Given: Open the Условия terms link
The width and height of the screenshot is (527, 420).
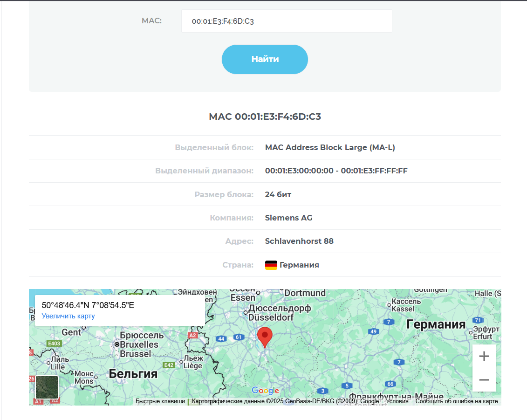Looking at the screenshot, I should [397, 401].
